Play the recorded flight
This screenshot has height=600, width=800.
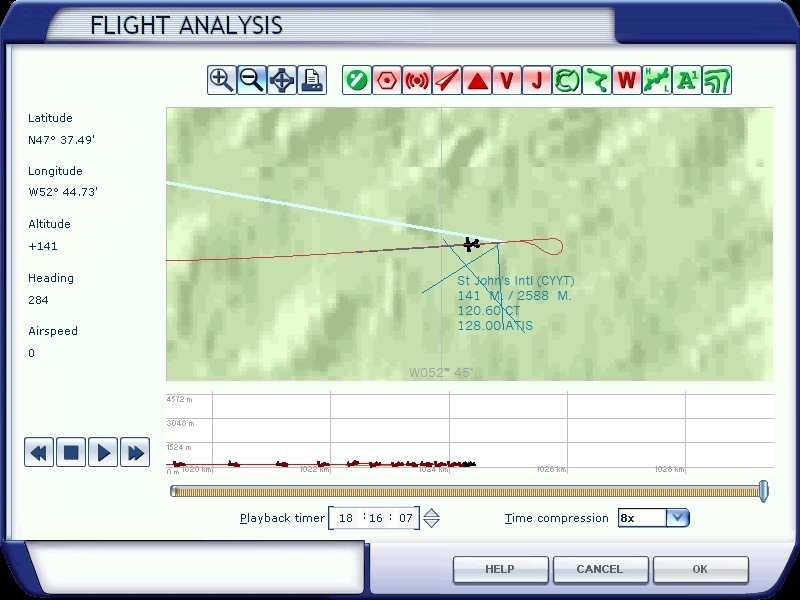(x=103, y=452)
